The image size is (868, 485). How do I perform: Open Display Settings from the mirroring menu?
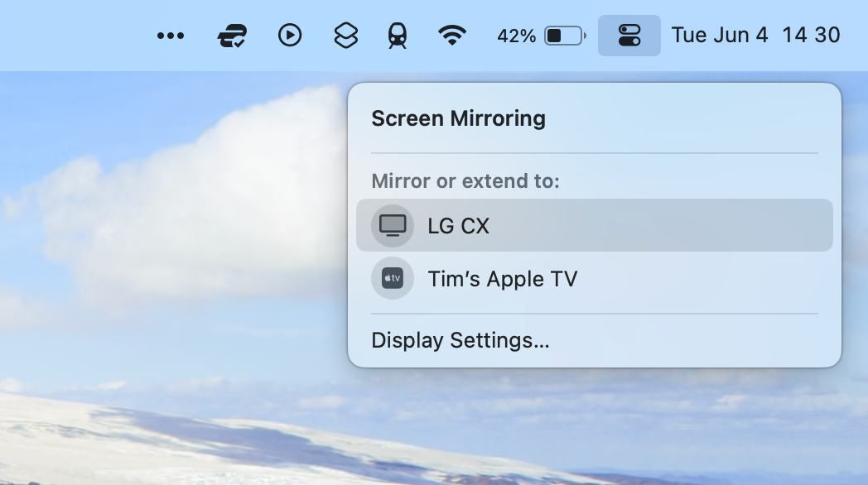pos(462,340)
